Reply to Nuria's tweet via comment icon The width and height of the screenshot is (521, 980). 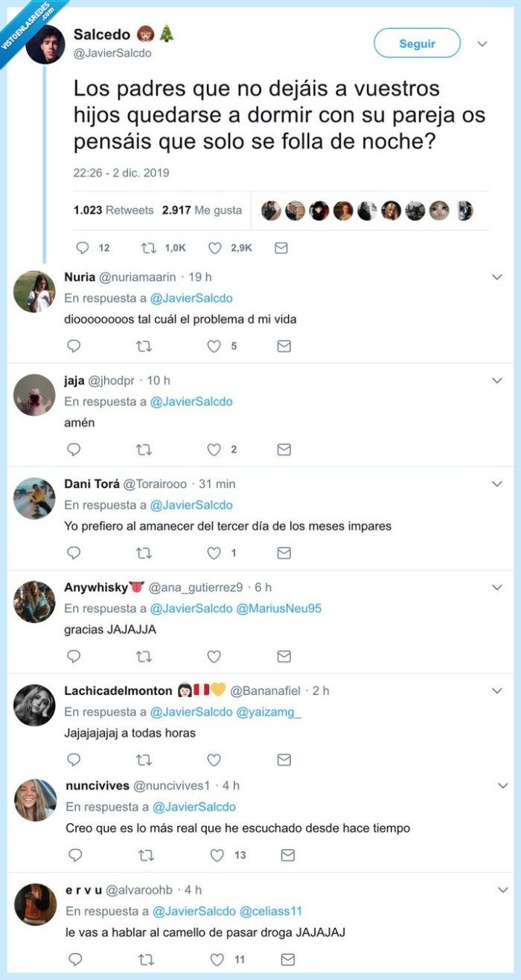pyautogui.click(x=74, y=346)
